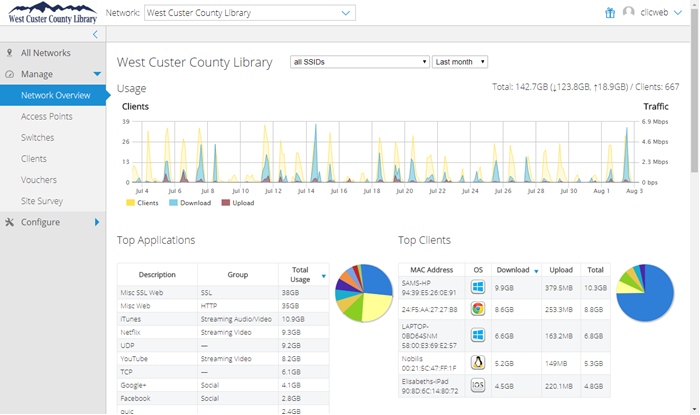Click the user avatar icon
Image resolution: width=700 pixels, height=415 pixels.
click(629, 13)
